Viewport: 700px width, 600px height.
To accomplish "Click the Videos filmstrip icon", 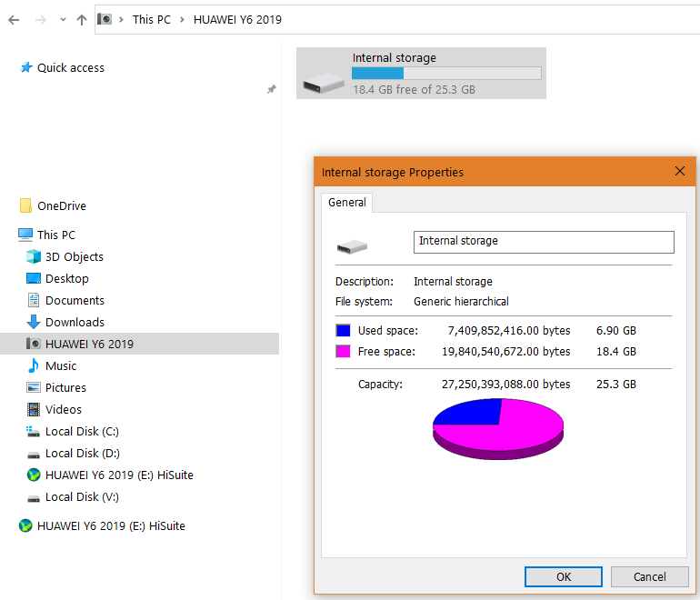I will 34,409.
